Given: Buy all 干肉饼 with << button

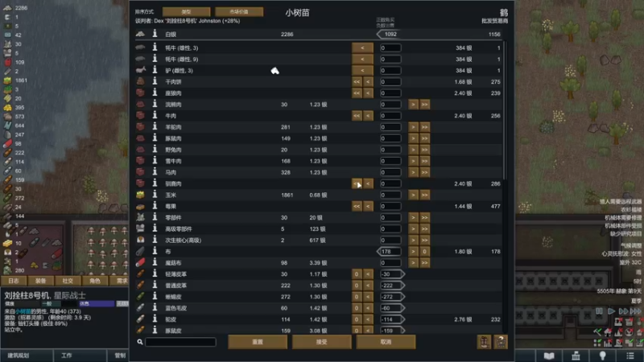Looking at the screenshot, I should point(357,81).
